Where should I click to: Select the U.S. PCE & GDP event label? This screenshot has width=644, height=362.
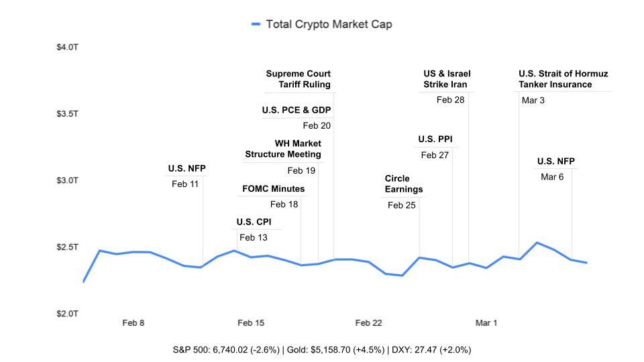(297, 110)
